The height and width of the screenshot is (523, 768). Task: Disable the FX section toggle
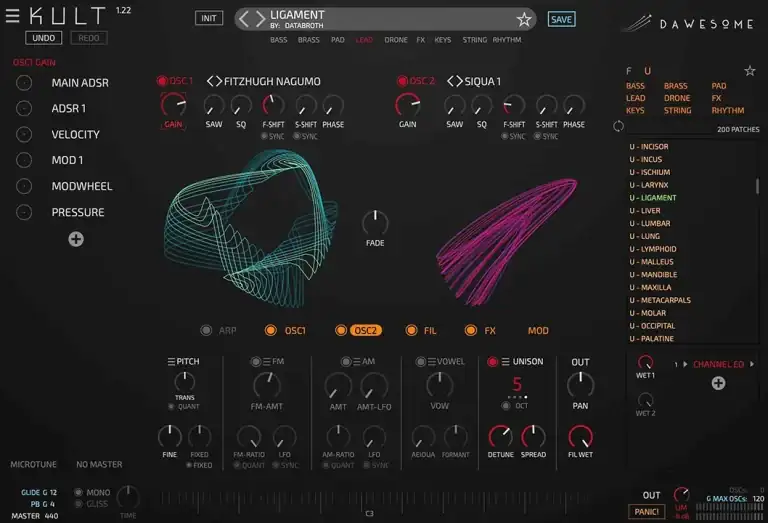(x=471, y=331)
